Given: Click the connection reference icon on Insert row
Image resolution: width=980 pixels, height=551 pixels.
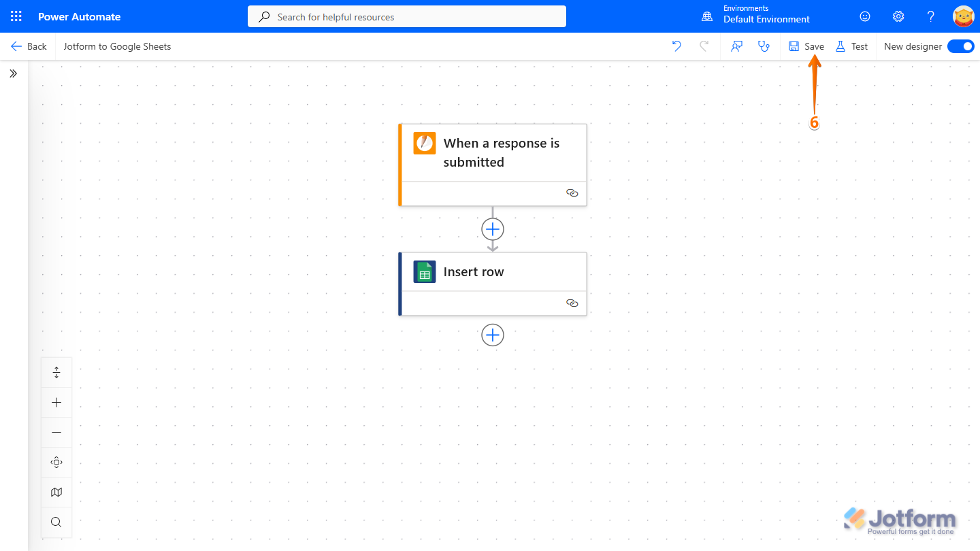Looking at the screenshot, I should click(x=572, y=303).
